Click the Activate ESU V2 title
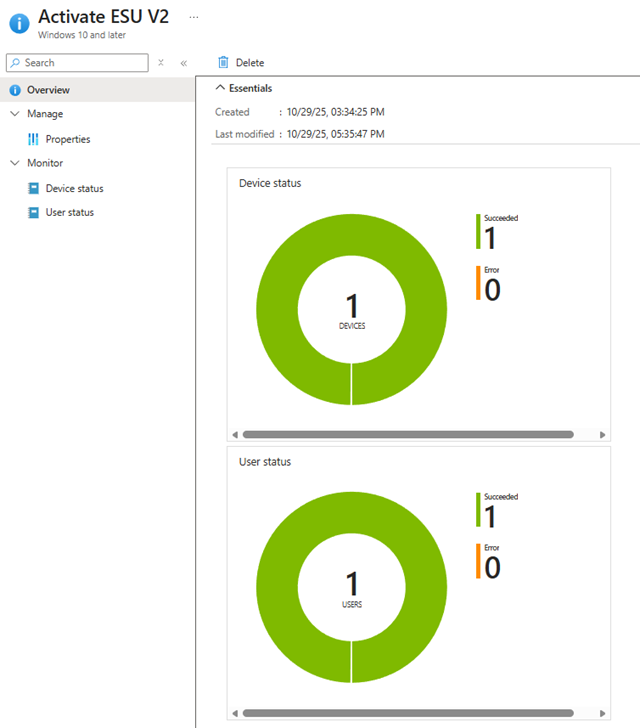Image resolution: width=640 pixels, height=728 pixels. tap(104, 17)
